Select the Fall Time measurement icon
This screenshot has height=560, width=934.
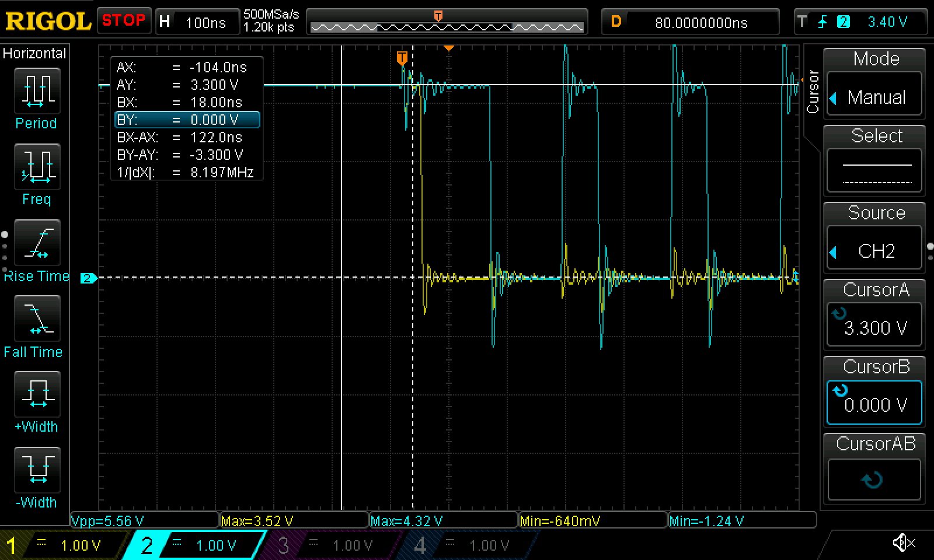pyautogui.click(x=37, y=318)
